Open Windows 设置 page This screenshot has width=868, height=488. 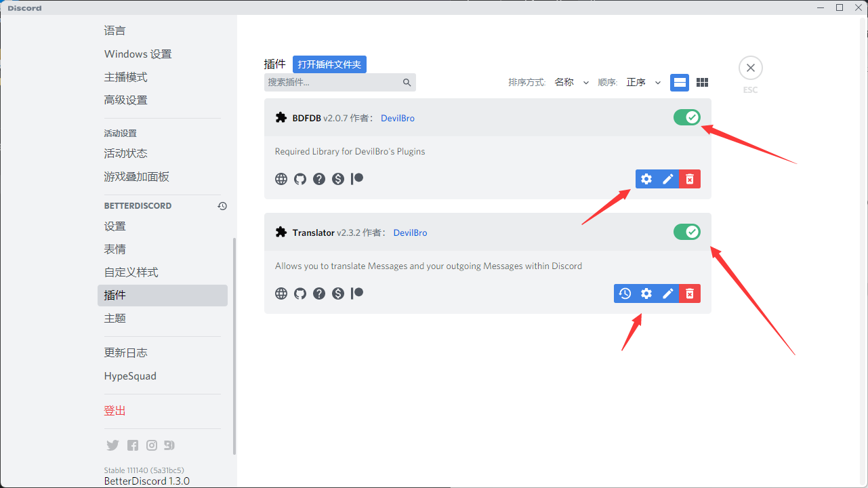coord(163,54)
